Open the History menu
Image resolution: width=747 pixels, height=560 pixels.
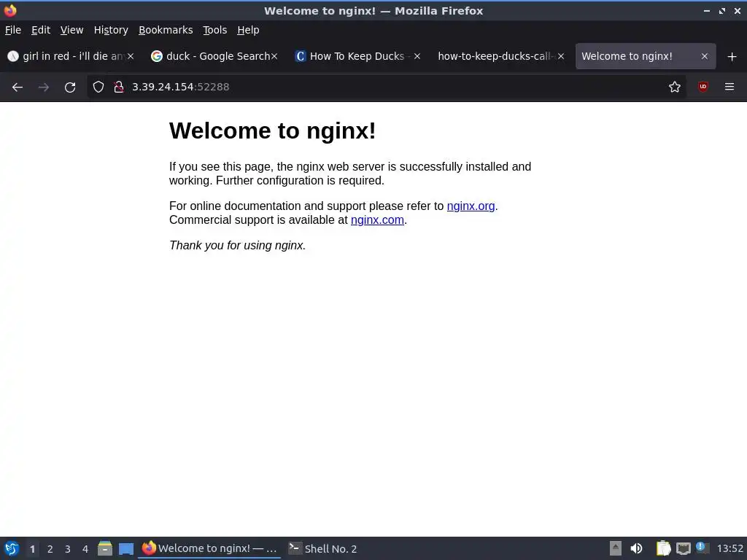point(111,30)
